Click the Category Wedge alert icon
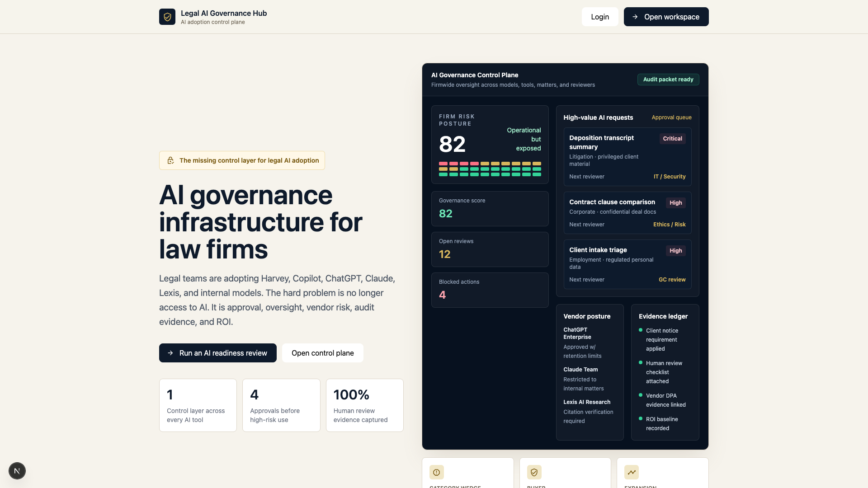Screen dimensions: 868x488 pos(436,472)
